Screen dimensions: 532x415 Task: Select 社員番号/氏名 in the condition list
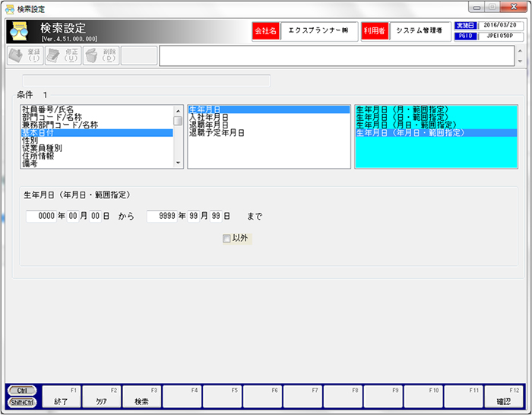point(53,110)
